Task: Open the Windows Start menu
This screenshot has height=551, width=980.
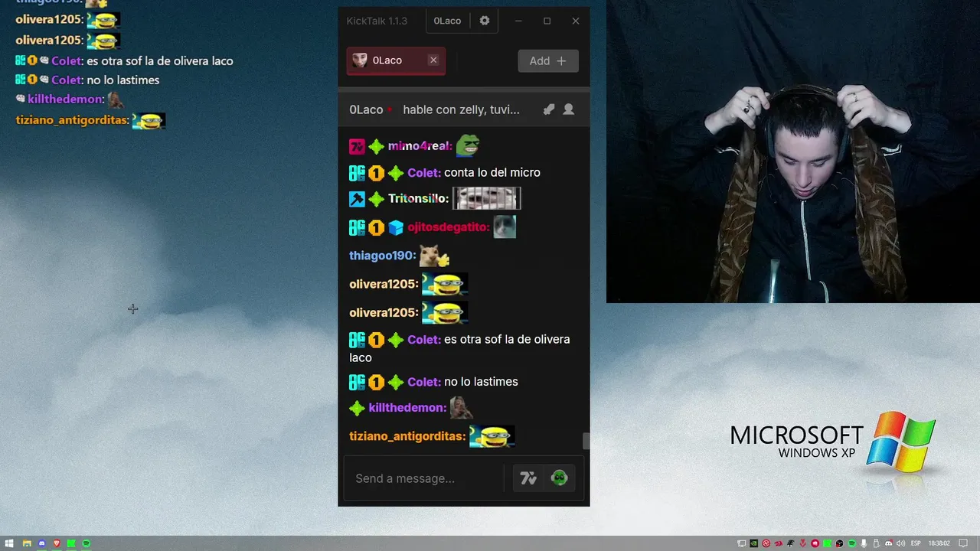Action: [x=9, y=543]
